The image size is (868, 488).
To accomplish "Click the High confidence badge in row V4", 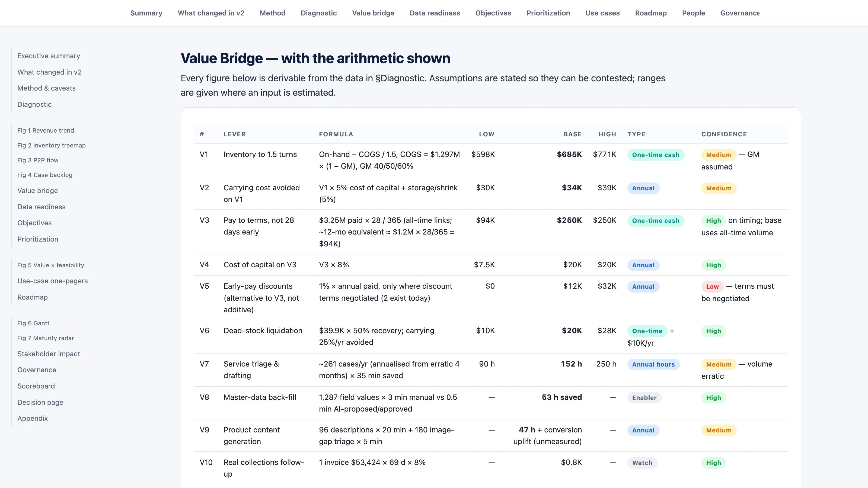I will [713, 265].
